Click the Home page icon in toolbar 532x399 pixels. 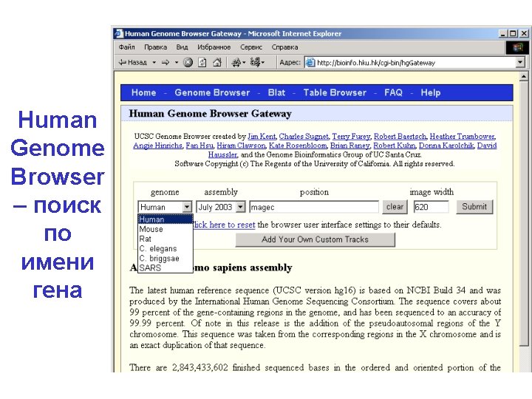tap(217, 62)
